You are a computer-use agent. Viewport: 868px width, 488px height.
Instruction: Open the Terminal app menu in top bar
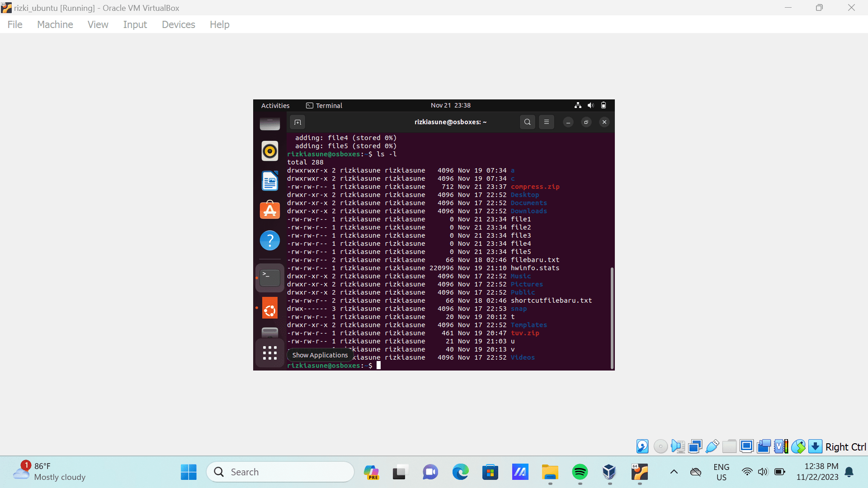click(324, 105)
